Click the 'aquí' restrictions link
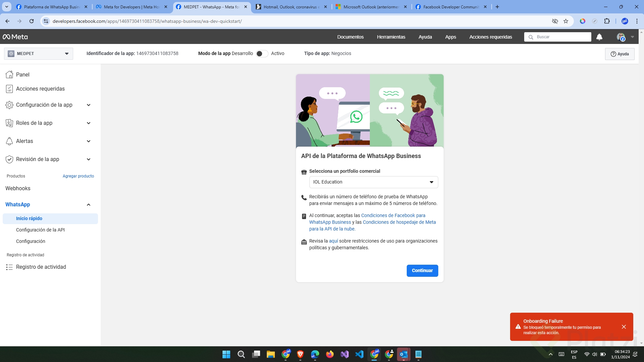This screenshot has height=362, width=644. click(x=334, y=241)
